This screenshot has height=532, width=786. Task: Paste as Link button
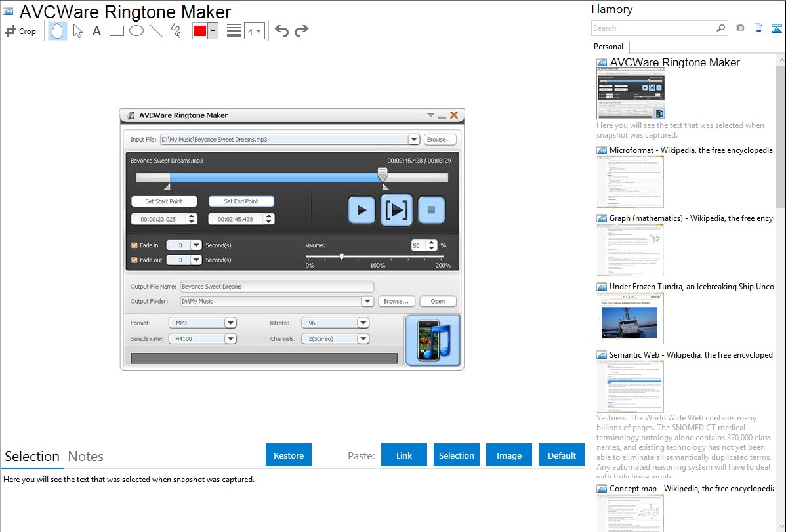(x=404, y=455)
